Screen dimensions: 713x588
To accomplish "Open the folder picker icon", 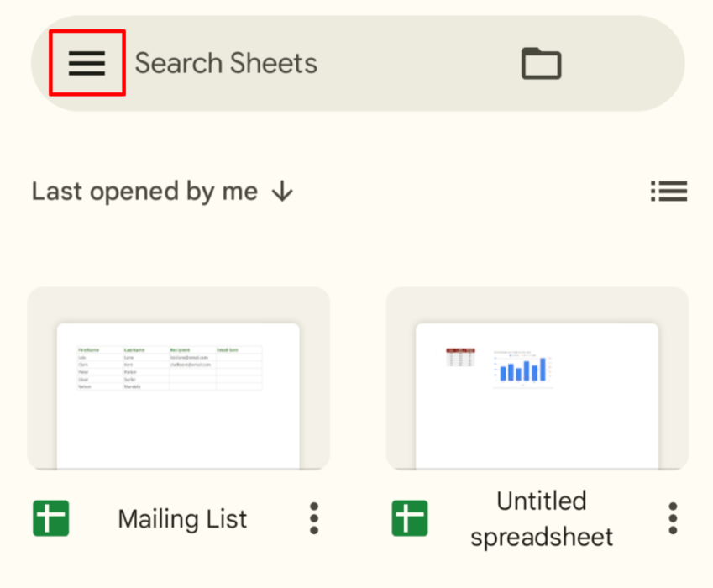I will point(542,63).
